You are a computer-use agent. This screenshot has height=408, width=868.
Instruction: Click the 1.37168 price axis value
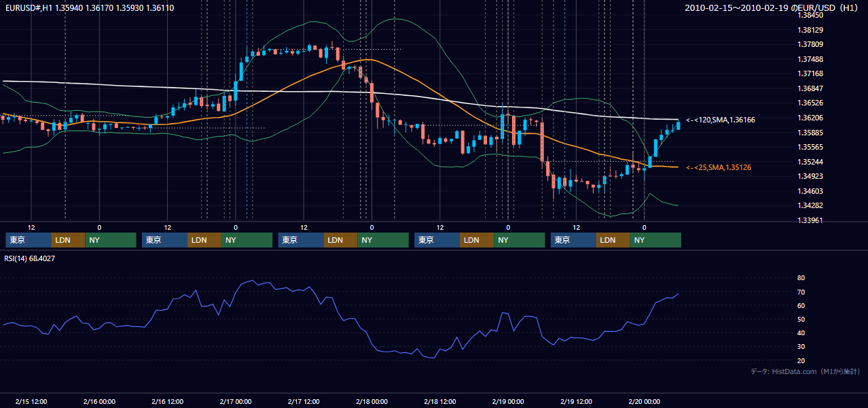[x=810, y=73]
